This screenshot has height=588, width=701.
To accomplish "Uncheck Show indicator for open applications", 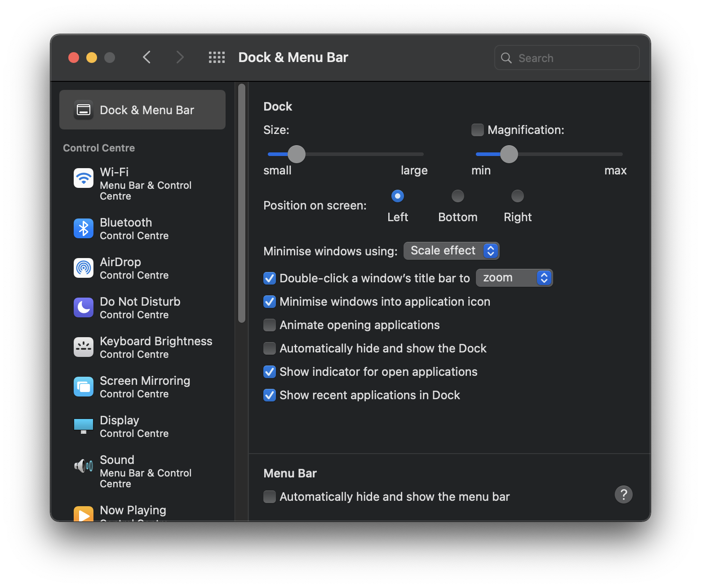I will (x=270, y=372).
